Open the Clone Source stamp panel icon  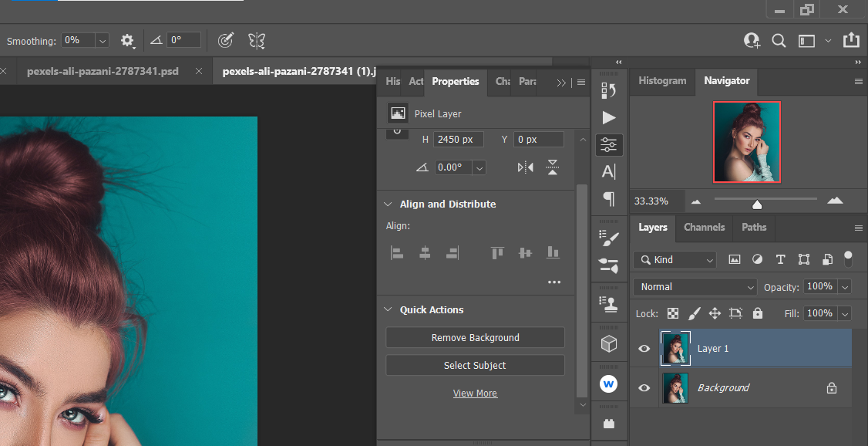coord(609,304)
